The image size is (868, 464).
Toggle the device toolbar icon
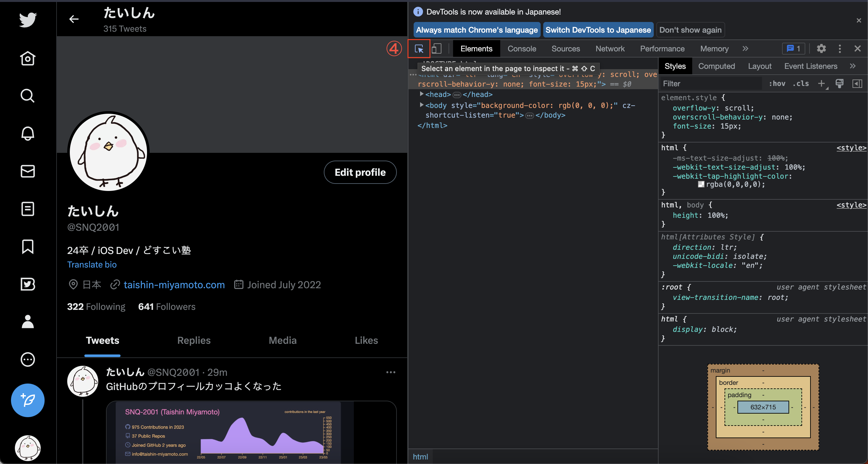437,49
